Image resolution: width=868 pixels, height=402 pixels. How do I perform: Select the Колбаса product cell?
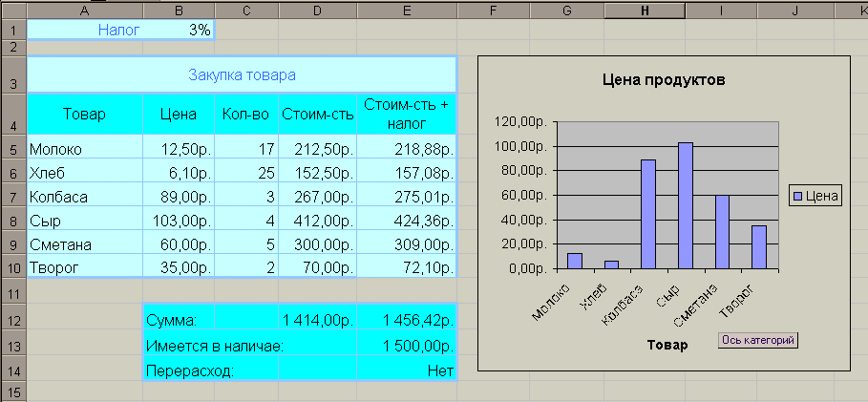pos(85,197)
